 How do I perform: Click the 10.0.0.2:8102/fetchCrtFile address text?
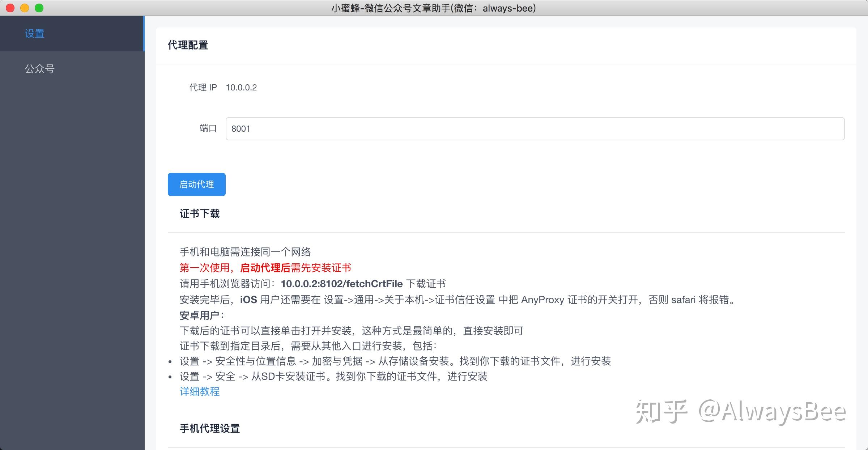pyautogui.click(x=341, y=284)
